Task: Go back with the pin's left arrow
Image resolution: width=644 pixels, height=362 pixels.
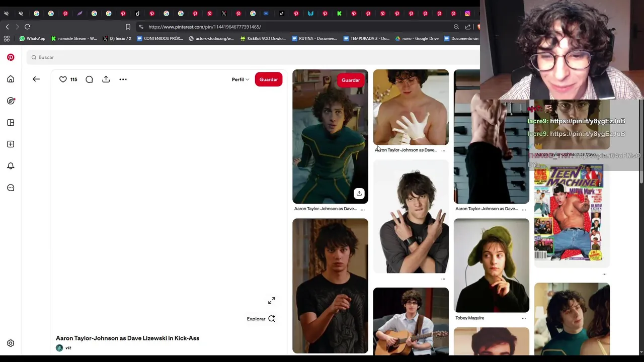Action: click(x=36, y=79)
